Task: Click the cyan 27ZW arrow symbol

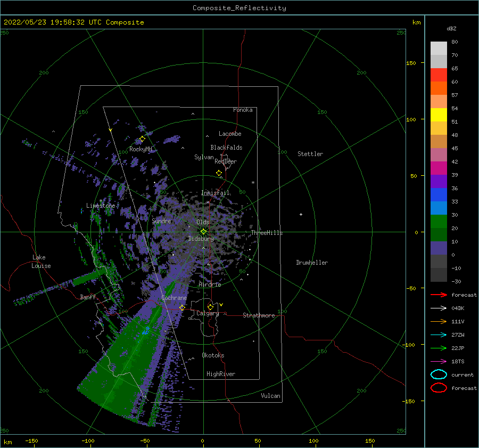Action: (x=439, y=335)
